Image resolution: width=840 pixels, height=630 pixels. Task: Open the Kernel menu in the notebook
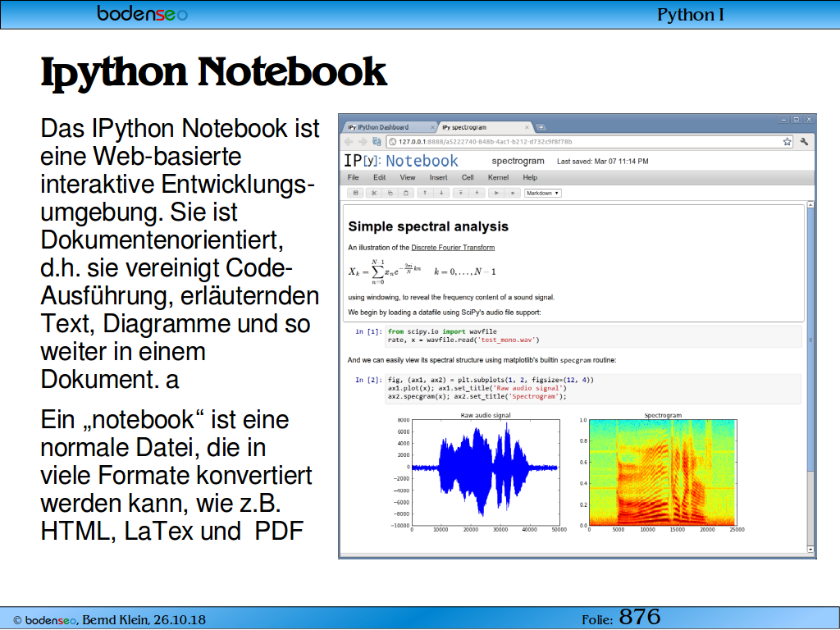coord(498,177)
